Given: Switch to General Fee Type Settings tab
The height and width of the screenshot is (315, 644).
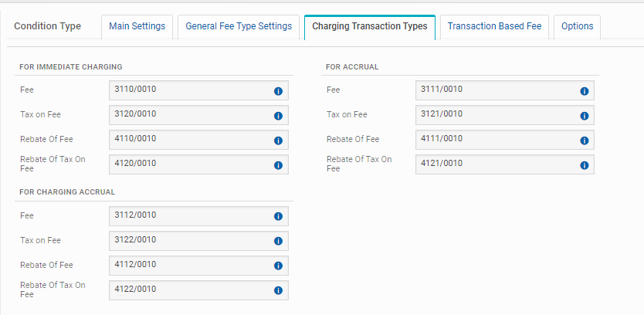Looking at the screenshot, I should pos(239,26).
